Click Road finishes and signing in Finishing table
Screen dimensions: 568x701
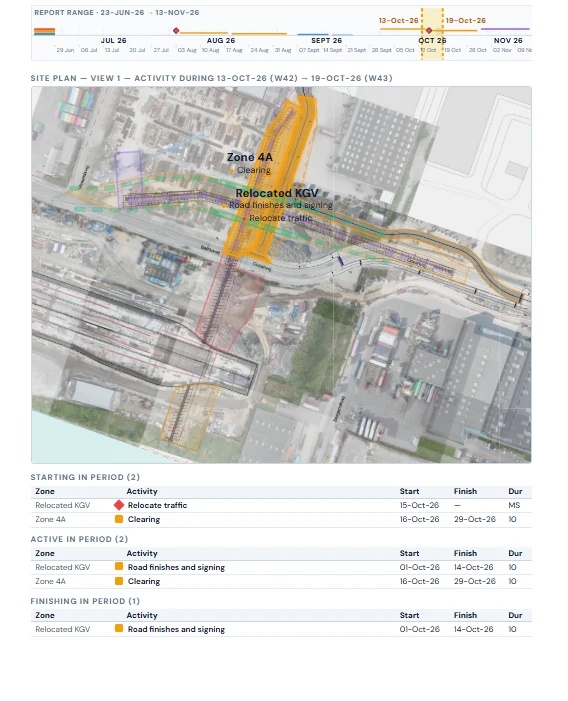(x=176, y=629)
